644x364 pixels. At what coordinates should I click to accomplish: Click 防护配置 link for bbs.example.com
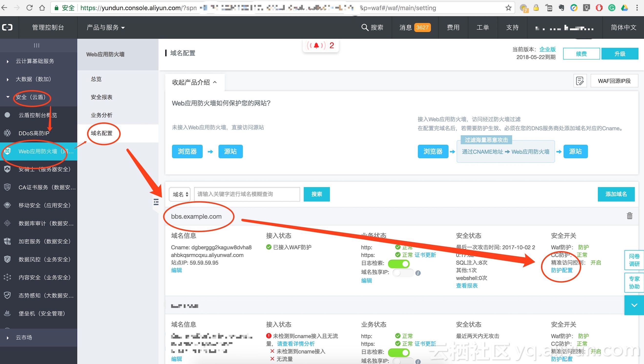pos(562,270)
